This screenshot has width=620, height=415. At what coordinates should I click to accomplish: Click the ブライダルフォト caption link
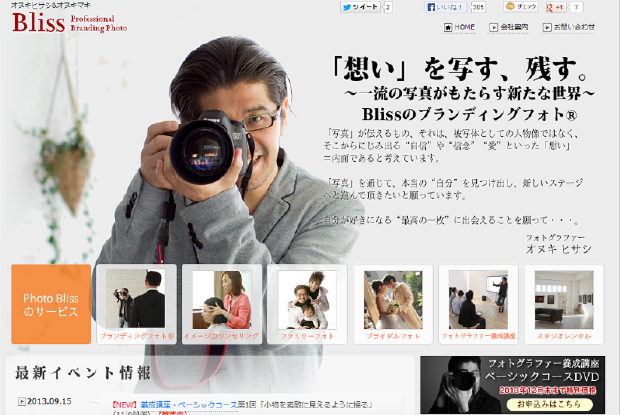(x=393, y=336)
